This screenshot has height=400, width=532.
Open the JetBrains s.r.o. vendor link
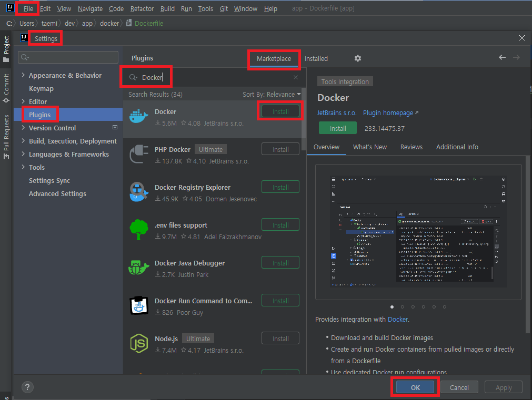pyautogui.click(x=337, y=113)
